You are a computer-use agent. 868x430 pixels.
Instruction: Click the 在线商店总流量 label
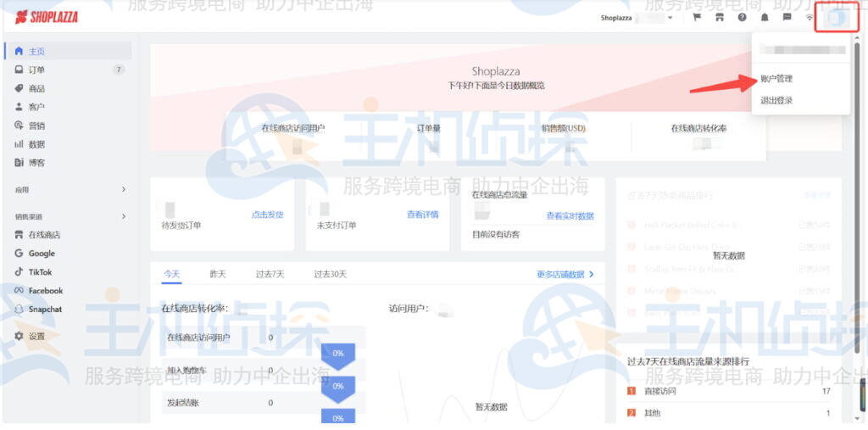pyautogui.click(x=499, y=195)
